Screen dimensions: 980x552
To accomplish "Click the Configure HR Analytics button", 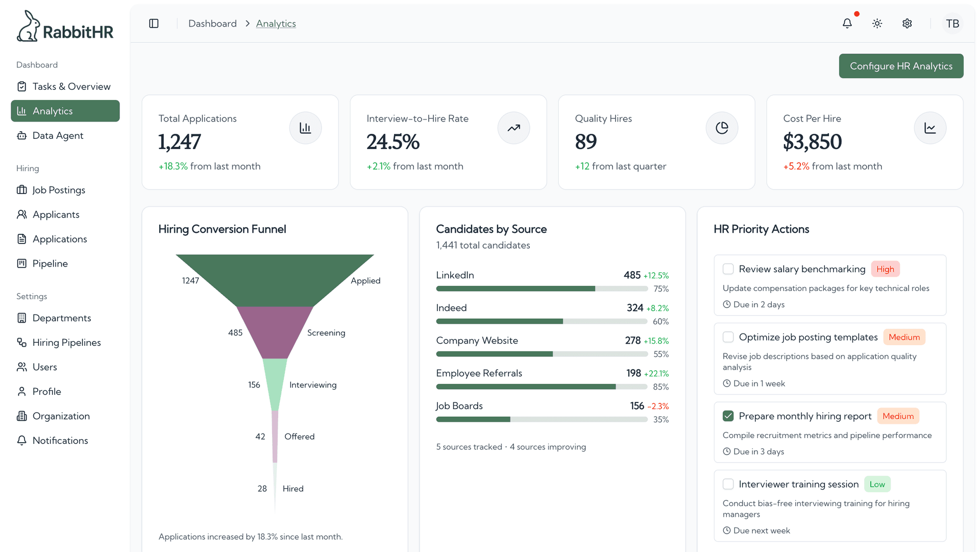I will point(900,65).
